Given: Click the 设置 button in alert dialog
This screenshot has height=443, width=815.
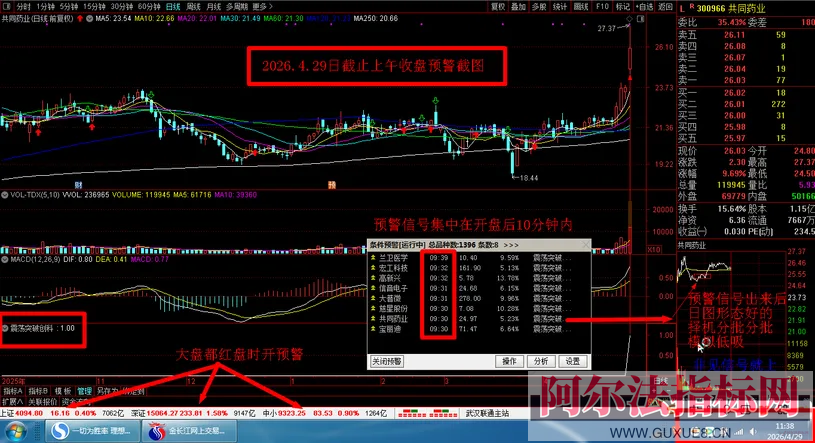Looking at the screenshot, I should tap(572, 361).
